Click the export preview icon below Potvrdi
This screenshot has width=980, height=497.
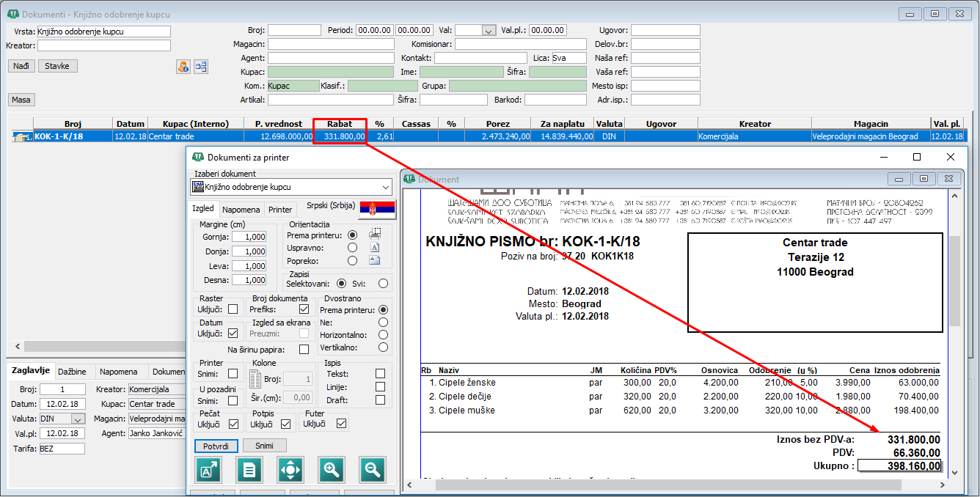tap(208, 469)
